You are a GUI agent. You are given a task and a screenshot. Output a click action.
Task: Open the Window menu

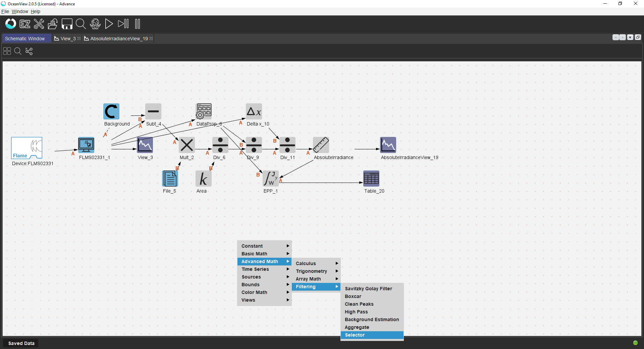(x=20, y=11)
